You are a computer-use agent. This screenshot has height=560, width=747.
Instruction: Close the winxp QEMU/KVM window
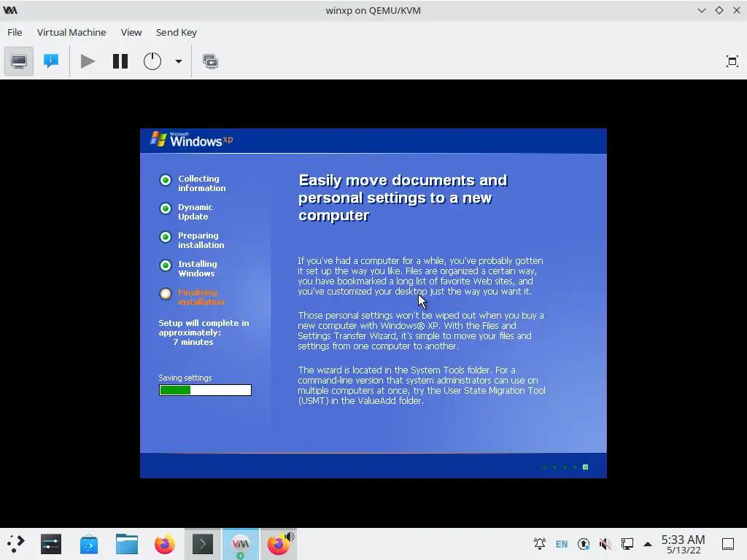pyautogui.click(x=737, y=10)
